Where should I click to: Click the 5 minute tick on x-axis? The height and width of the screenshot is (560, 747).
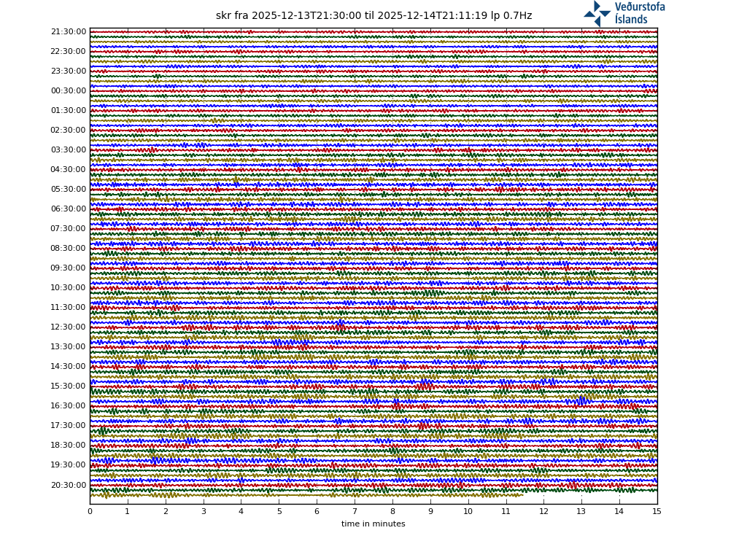point(279,511)
